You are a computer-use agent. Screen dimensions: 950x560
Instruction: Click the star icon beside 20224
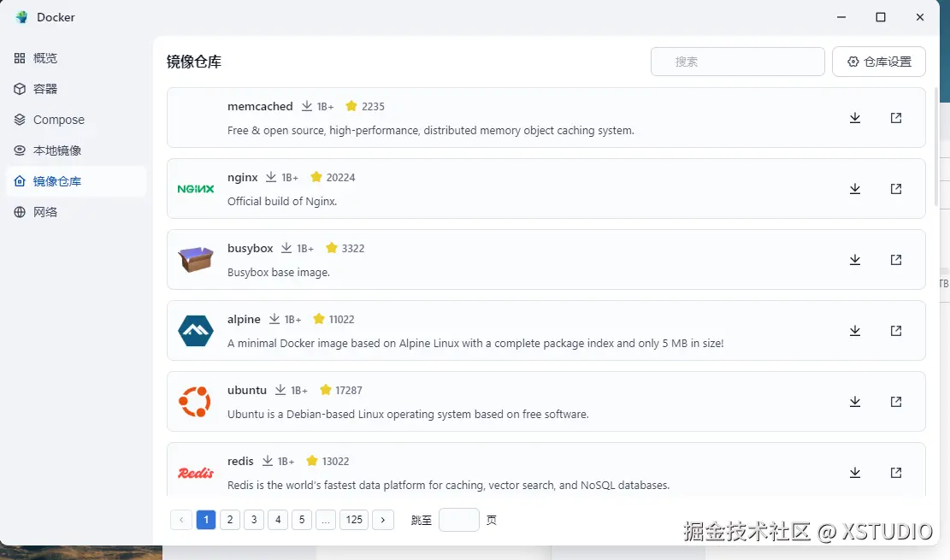click(316, 176)
